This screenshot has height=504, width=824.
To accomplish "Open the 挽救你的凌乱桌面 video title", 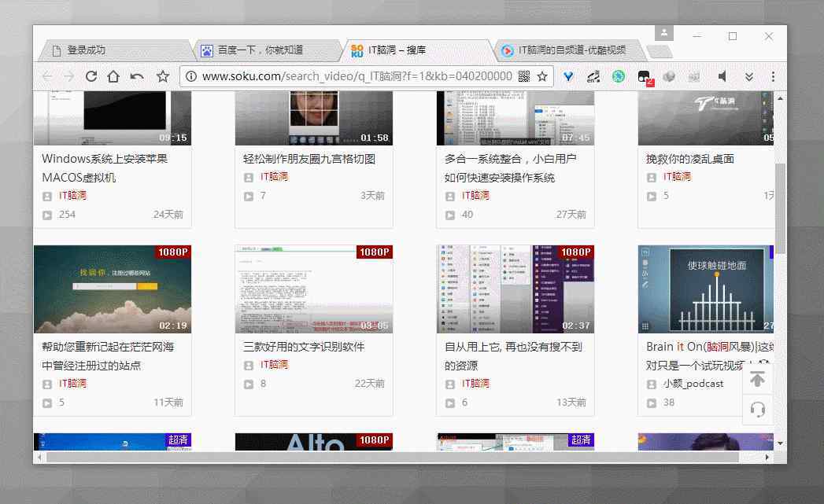I will (x=690, y=159).
